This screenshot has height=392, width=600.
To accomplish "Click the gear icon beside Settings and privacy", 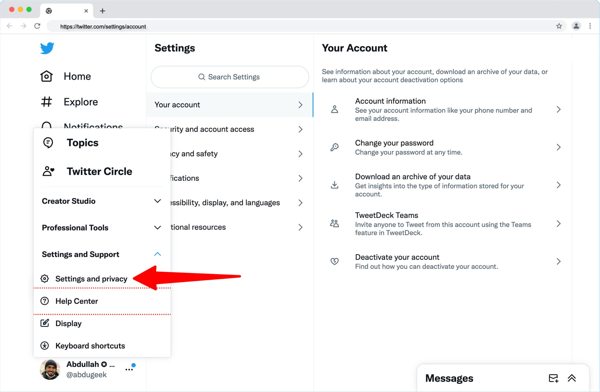I will point(45,279).
